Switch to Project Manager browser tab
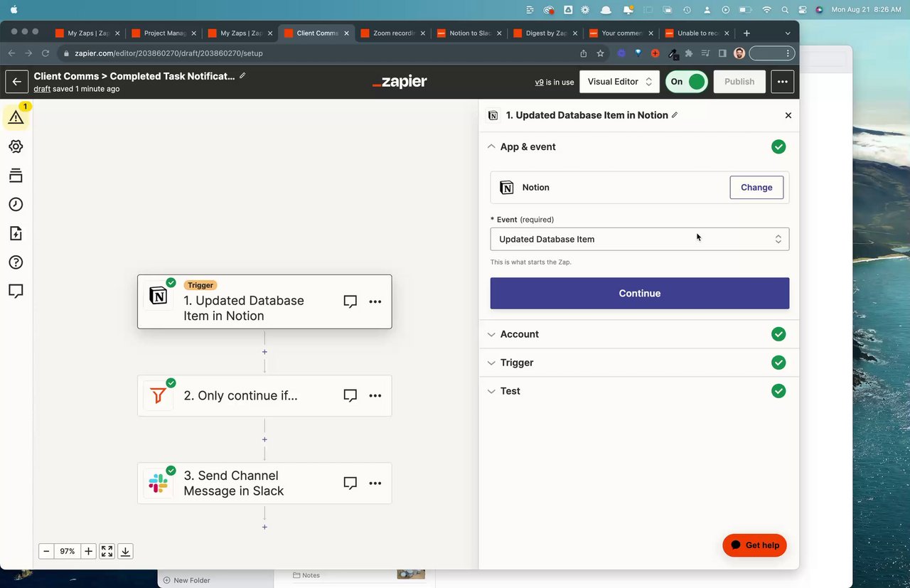The width and height of the screenshot is (910, 588). (164, 33)
